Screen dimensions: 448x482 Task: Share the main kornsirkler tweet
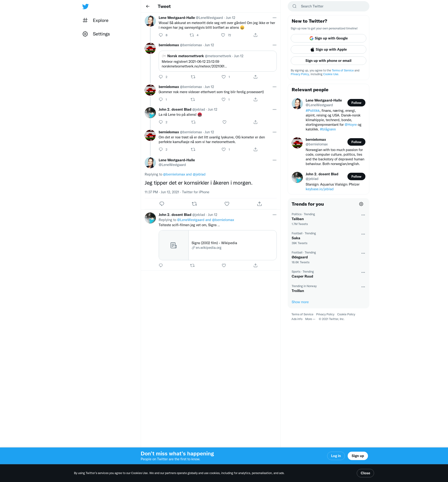[259, 204]
